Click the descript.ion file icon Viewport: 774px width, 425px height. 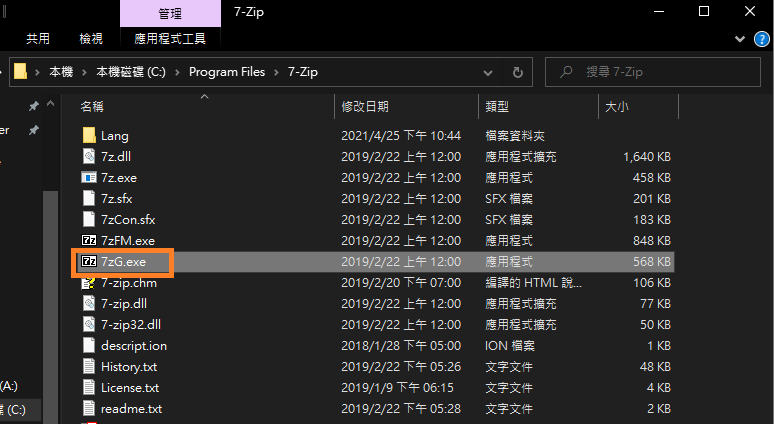pos(89,346)
